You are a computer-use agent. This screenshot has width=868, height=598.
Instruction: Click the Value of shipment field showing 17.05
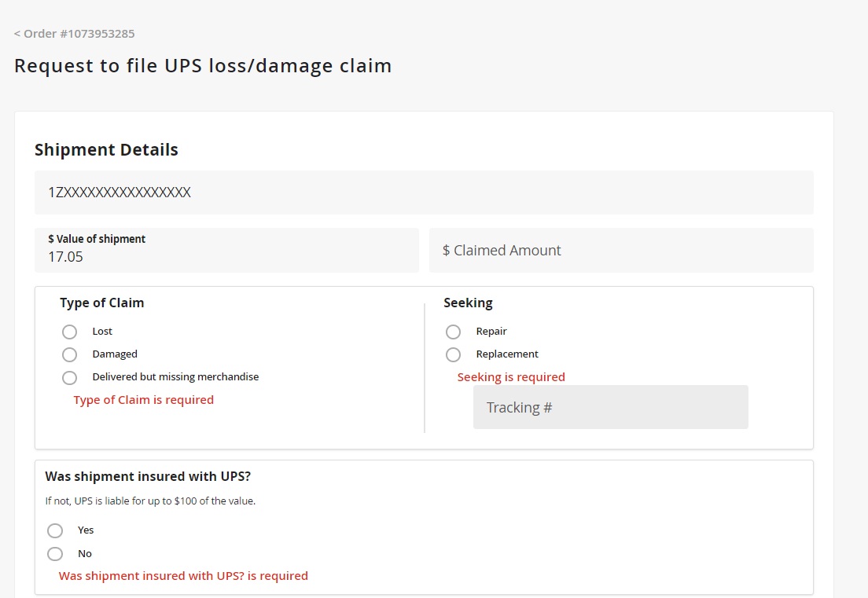pos(226,250)
